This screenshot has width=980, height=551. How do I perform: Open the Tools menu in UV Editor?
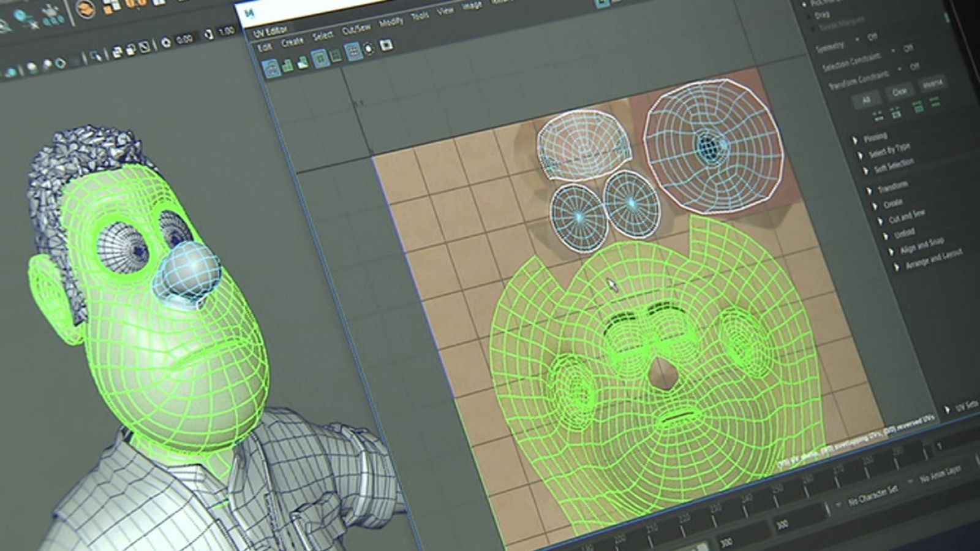pos(420,17)
